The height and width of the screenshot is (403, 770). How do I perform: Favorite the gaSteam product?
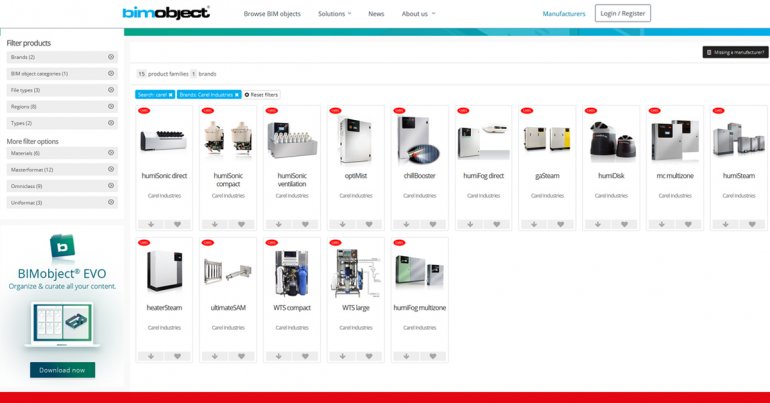pyautogui.click(x=560, y=224)
